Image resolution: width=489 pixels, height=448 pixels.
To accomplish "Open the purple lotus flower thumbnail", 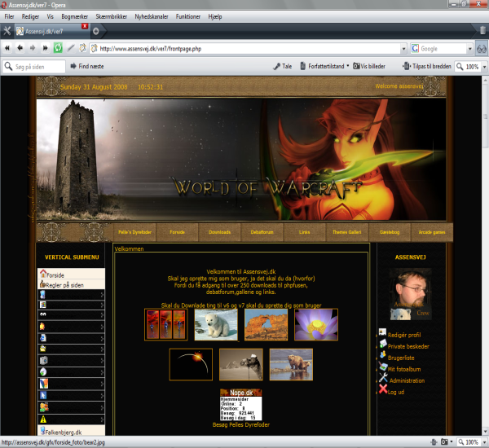I will tap(316, 324).
